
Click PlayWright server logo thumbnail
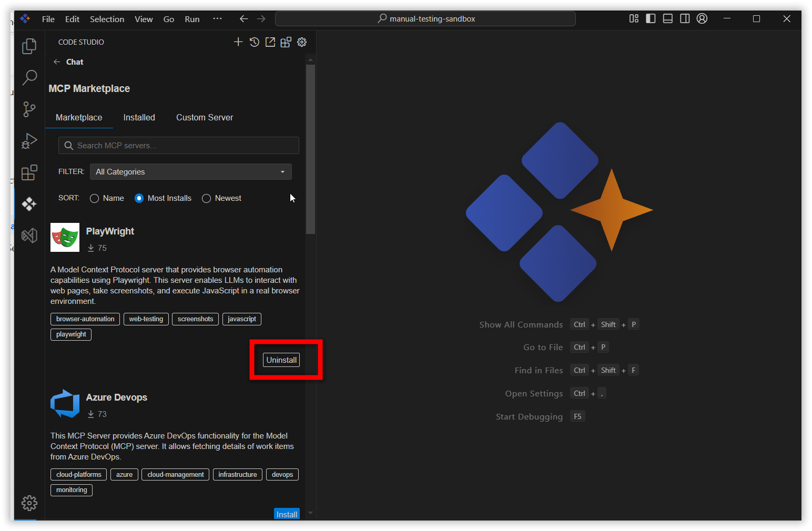(65, 238)
